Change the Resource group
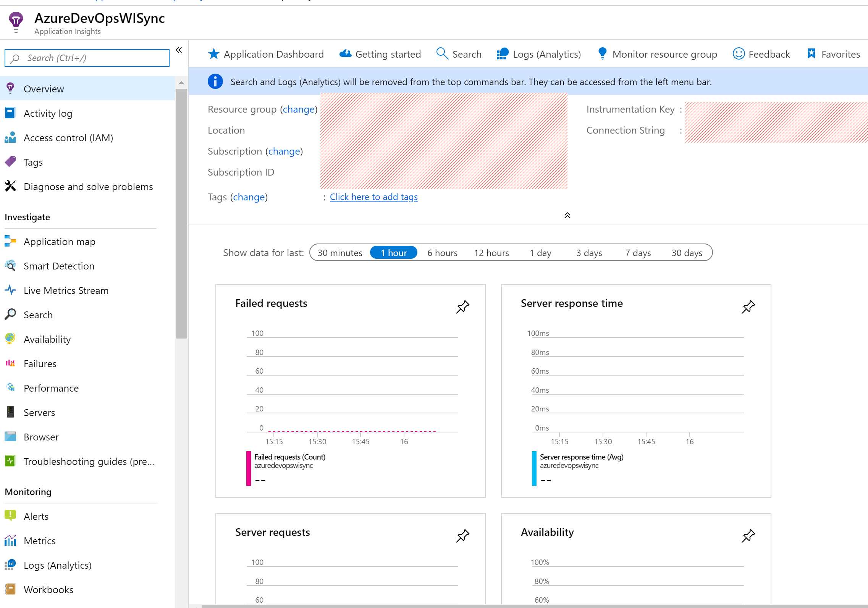 pyautogui.click(x=299, y=109)
